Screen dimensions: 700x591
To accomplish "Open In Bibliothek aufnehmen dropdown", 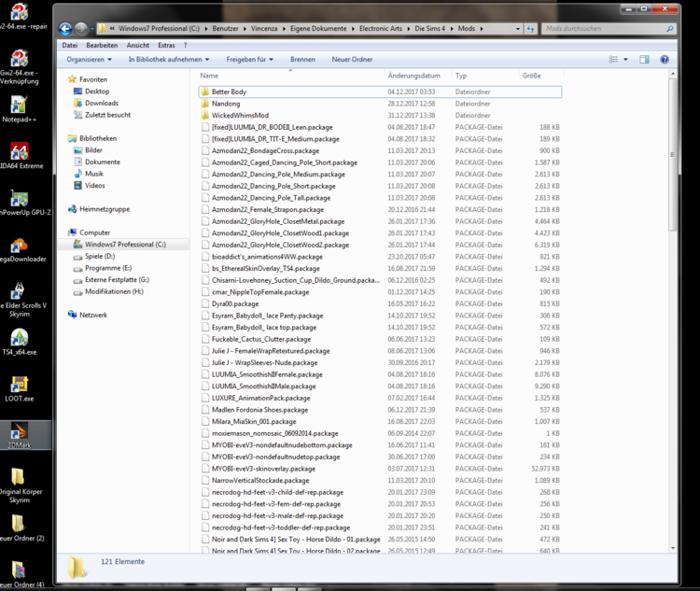I will 169,60.
